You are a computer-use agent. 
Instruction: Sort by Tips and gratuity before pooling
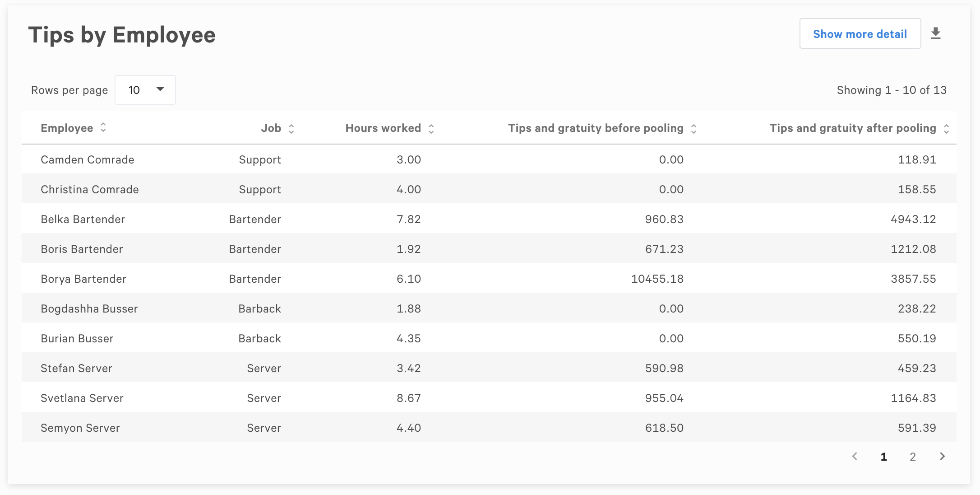(693, 128)
